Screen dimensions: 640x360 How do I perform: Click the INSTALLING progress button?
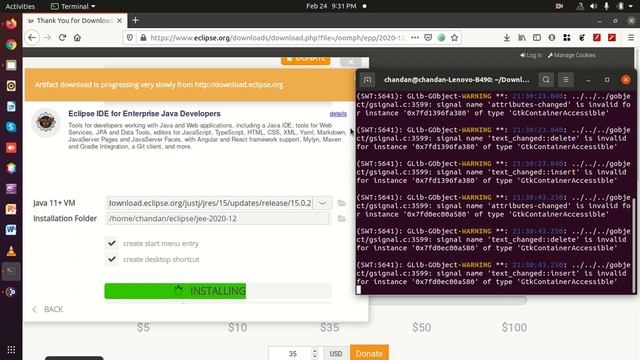[218, 291]
